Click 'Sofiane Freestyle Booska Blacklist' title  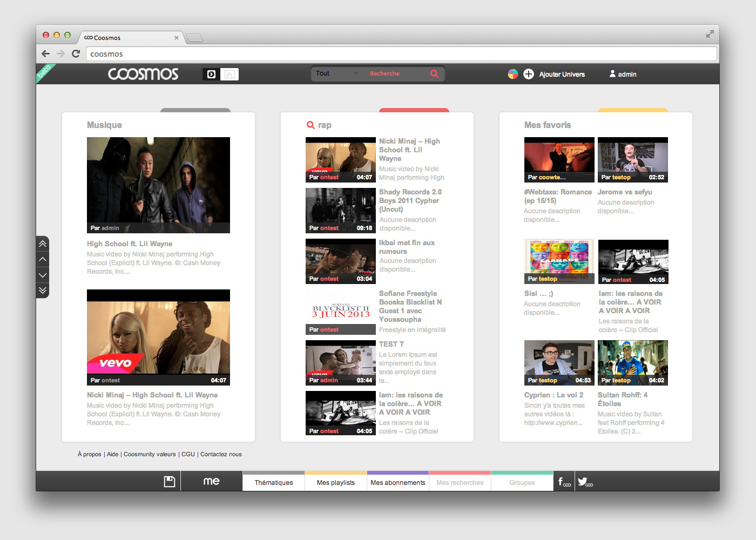point(410,306)
